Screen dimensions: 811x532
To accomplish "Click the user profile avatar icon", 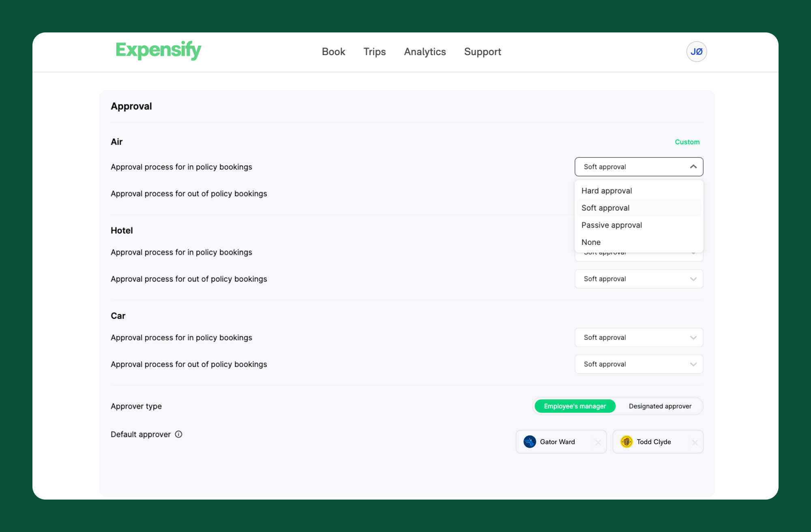I will coord(696,51).
